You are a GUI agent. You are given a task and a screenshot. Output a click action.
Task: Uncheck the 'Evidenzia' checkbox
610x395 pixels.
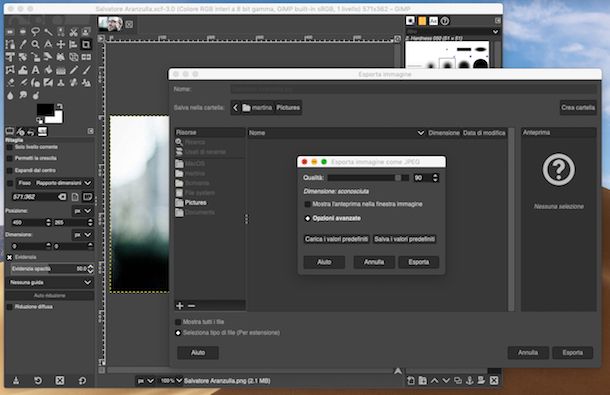pyautogui.click(x=10, y=257)
